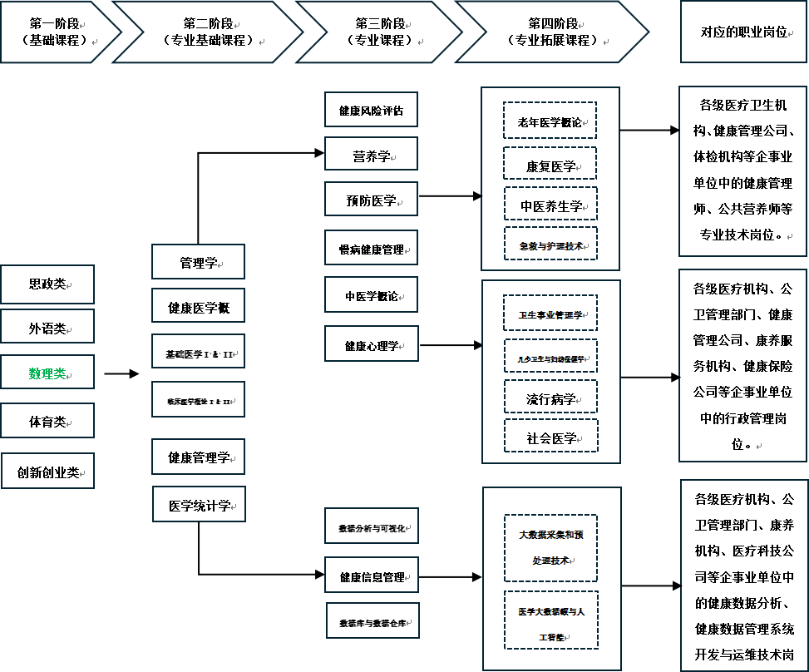Screen dimensions: 809x672
Task: Select the empty box directly above 数理类
Action: click(x=47, y=327)
